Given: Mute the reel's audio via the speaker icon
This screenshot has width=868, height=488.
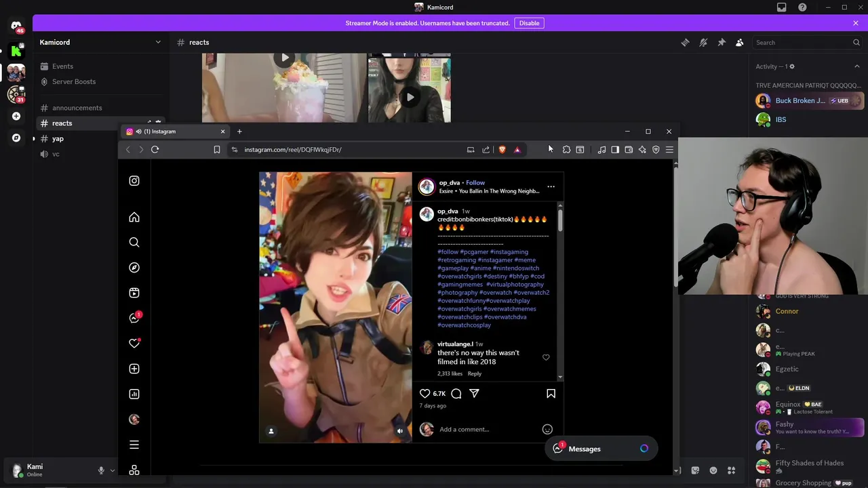Looking at the screenshot, I should [x=400, y=431].
